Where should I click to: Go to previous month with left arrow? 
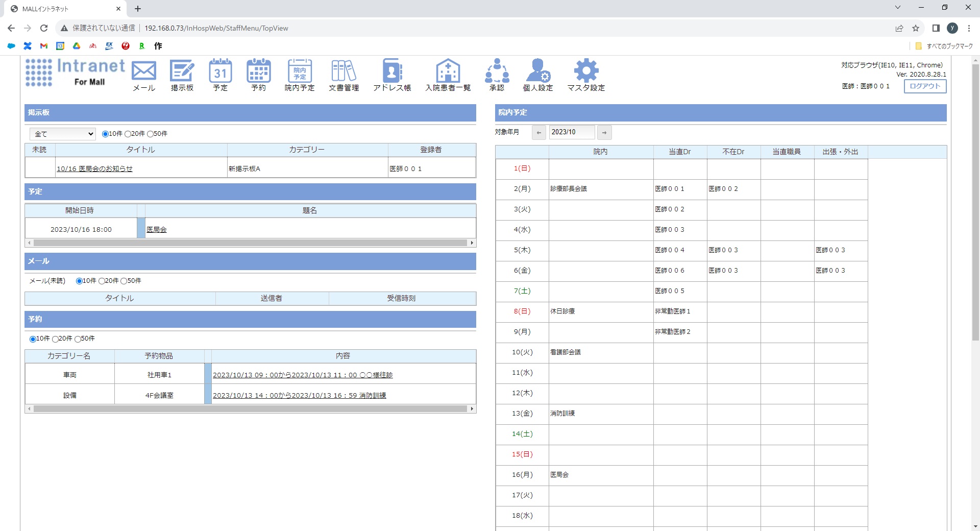[x=538, y=133]
